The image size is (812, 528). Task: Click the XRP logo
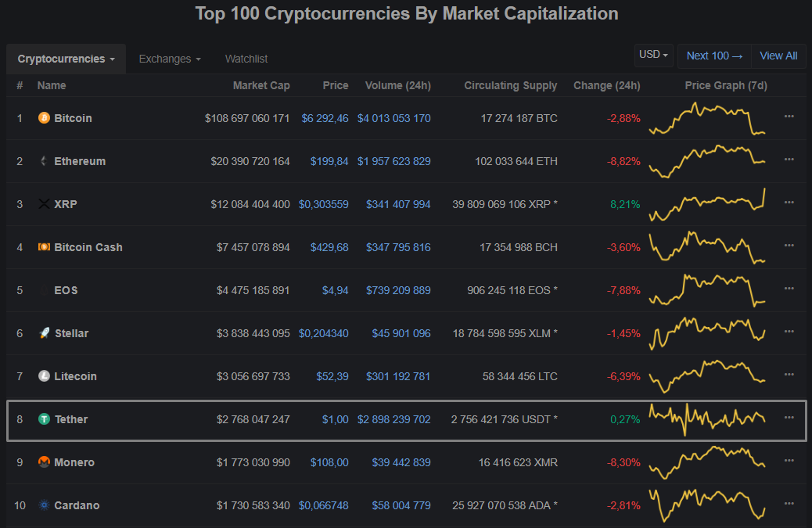coord(45,204)
